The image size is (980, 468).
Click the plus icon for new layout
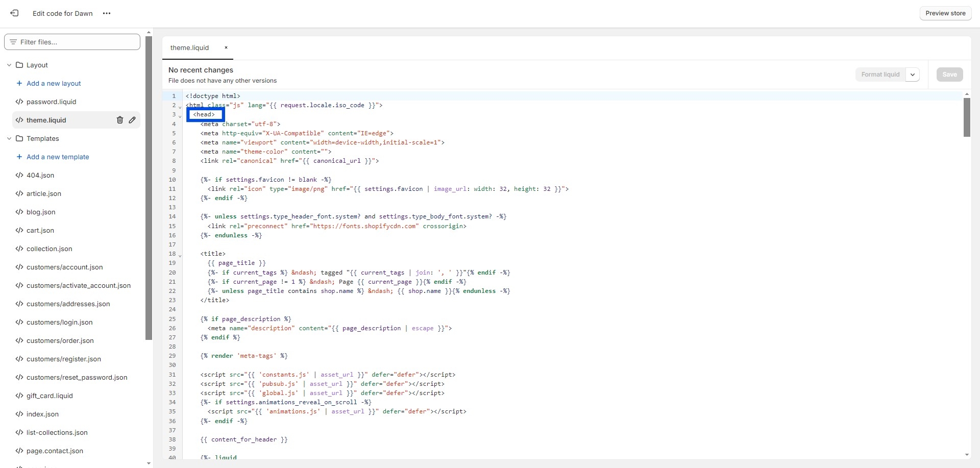coord(19,83)
